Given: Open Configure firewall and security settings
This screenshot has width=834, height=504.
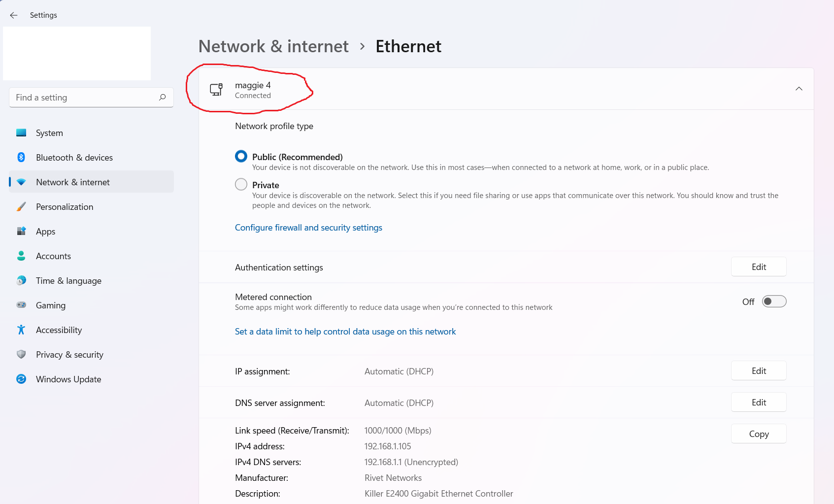Looking at the screenshot, I should click(308, 228).
